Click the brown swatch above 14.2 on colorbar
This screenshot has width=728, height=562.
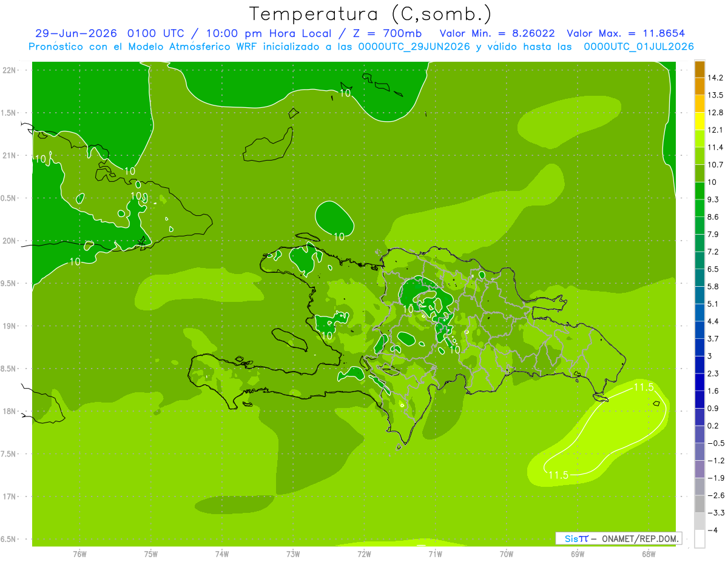(x=699, y=69)
